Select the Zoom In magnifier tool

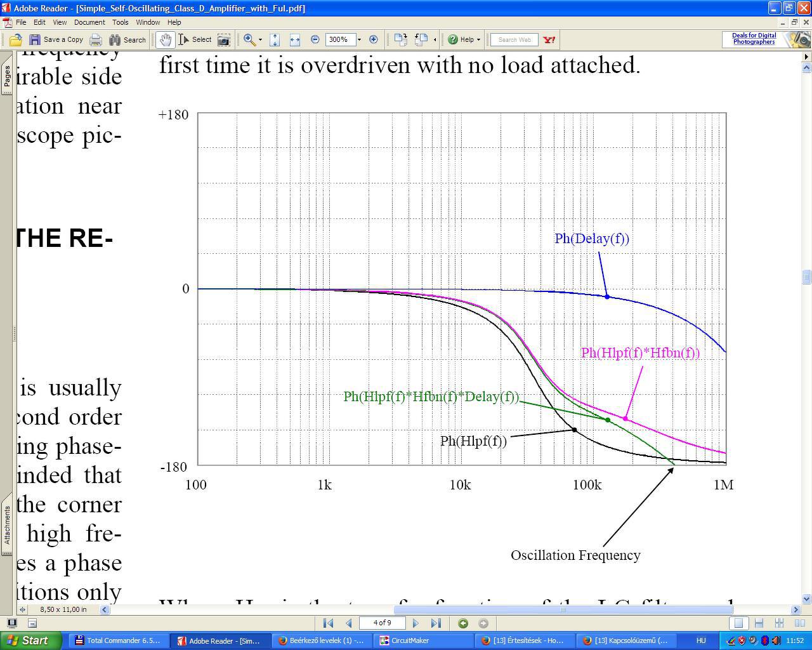(249, 40)
